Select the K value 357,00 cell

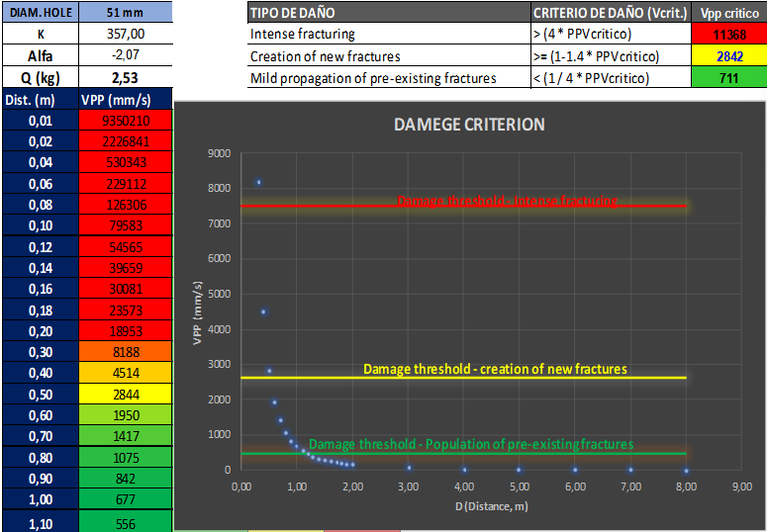coord(126,34)
